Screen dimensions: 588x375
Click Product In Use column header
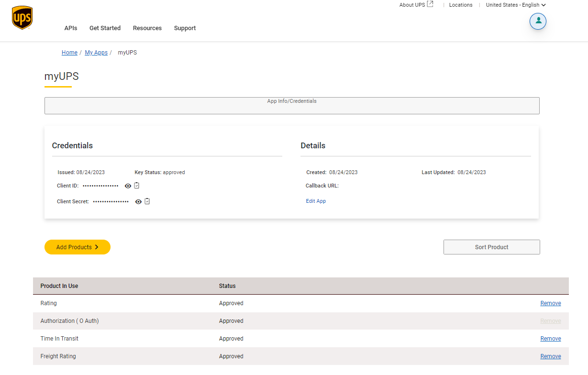(59, 286)
